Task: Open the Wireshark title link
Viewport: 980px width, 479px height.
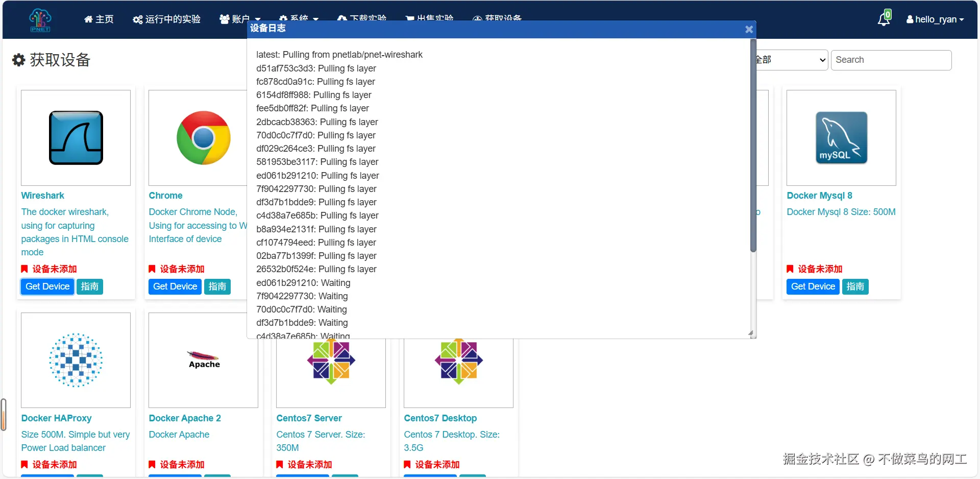Action: pyautogui.click(x=43, y=196)
